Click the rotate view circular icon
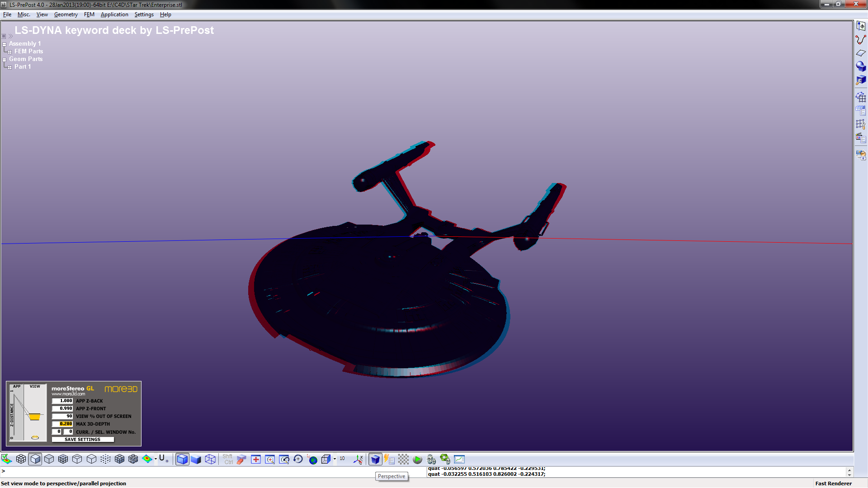This screenshot has height=488, width=868. click(298, 459)
